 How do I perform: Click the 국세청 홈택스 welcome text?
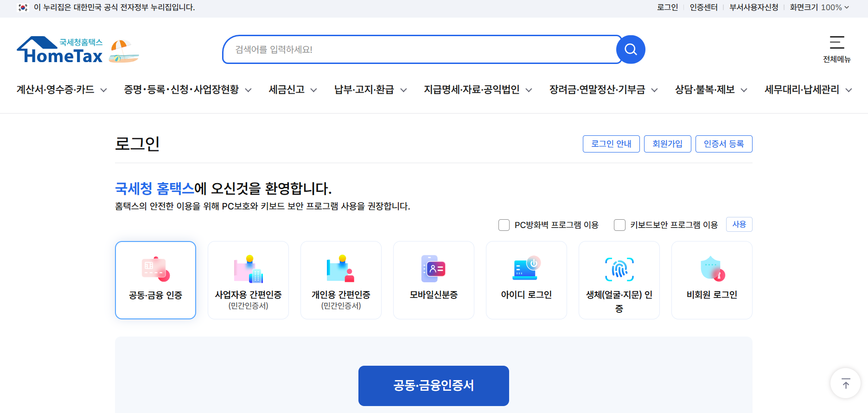click(154, 188)
